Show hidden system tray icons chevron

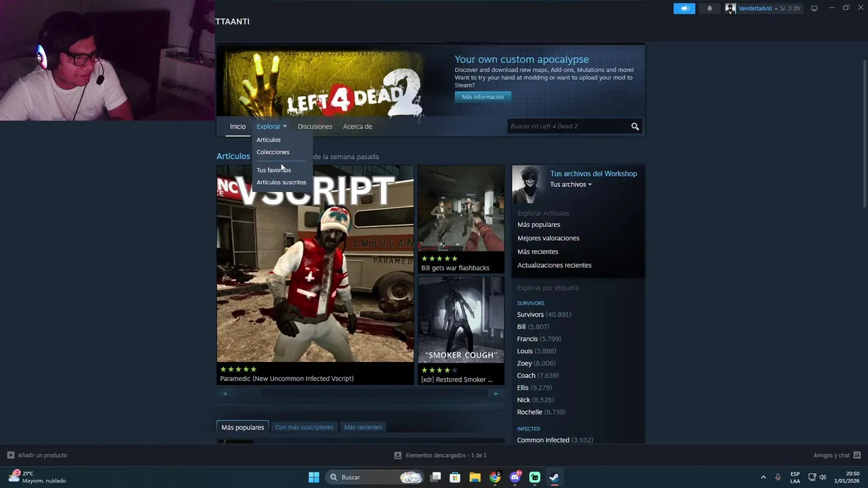[x=763, y=477]
